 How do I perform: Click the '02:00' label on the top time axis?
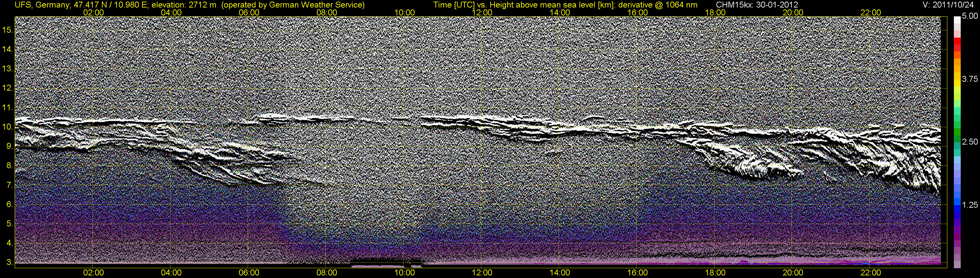[93, 12]
